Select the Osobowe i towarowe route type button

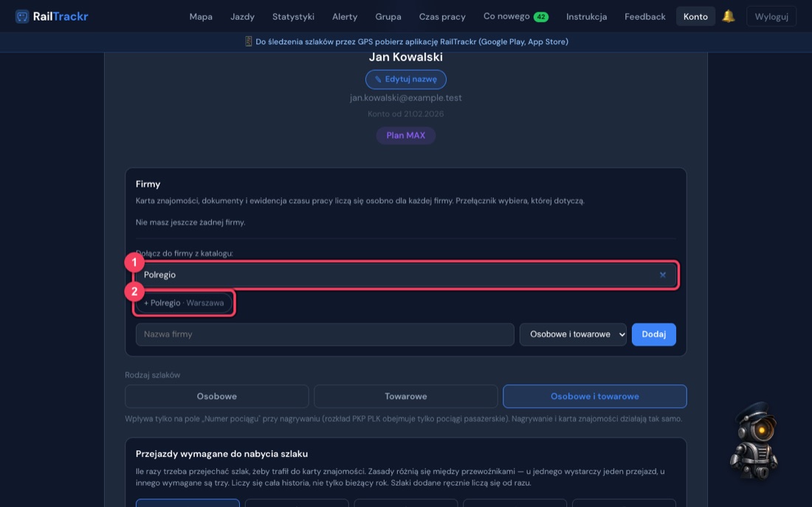point(594,396)
